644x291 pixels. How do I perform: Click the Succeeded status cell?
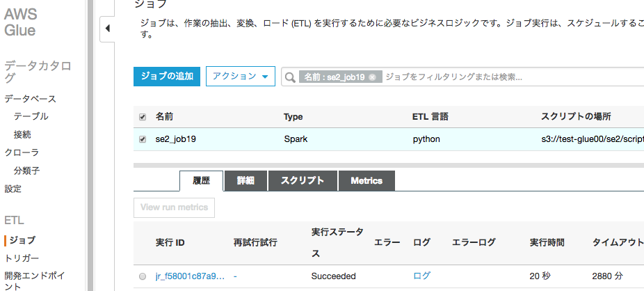click(334, 276)
